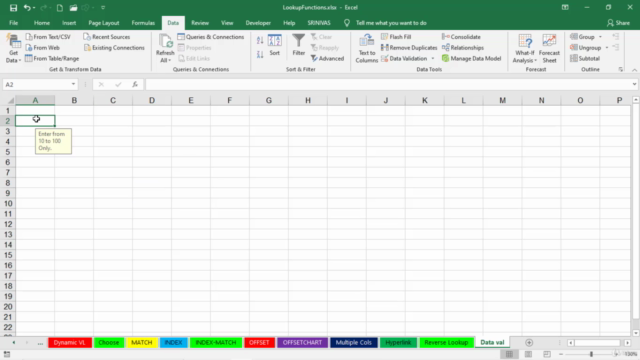Click the Refresh All icon
Viewport: 640px width, 360px height.
click(165, 42)
